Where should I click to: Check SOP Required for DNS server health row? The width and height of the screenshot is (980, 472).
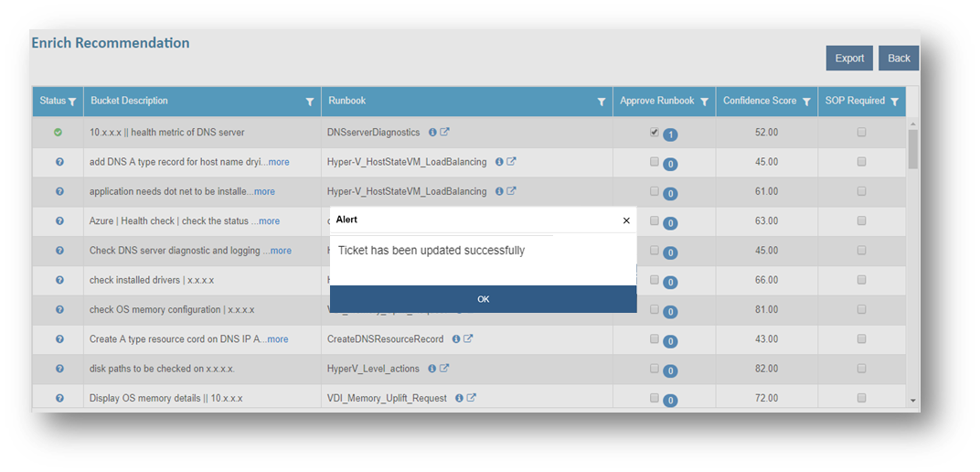pos(861,132)
